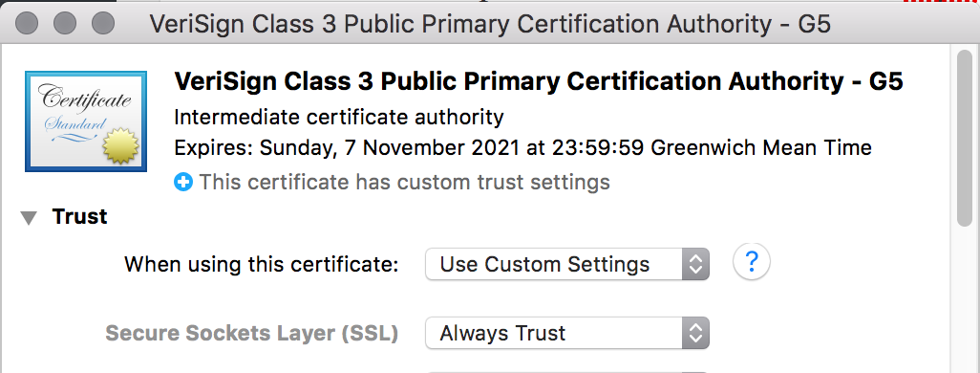Click the custom trust settings message text
Image resolution: width=980 pixels, height=373 pixels.
(404, 183)
